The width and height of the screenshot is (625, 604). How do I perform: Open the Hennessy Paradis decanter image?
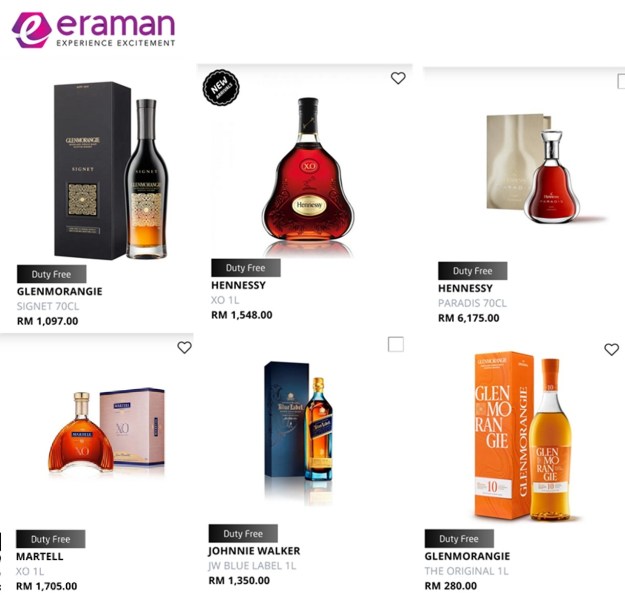click(545, 169)
